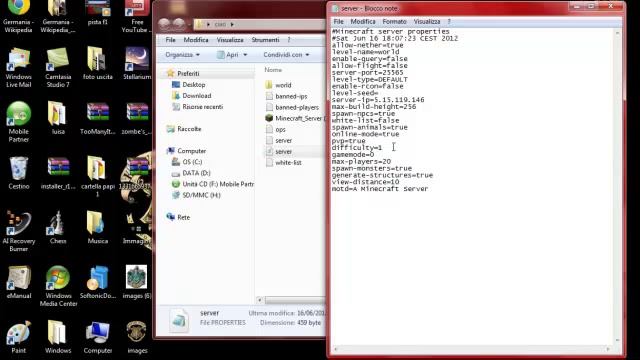Open File menu in Notepad
This screenshot has width=640, height=360.
(x=338, y=21)
